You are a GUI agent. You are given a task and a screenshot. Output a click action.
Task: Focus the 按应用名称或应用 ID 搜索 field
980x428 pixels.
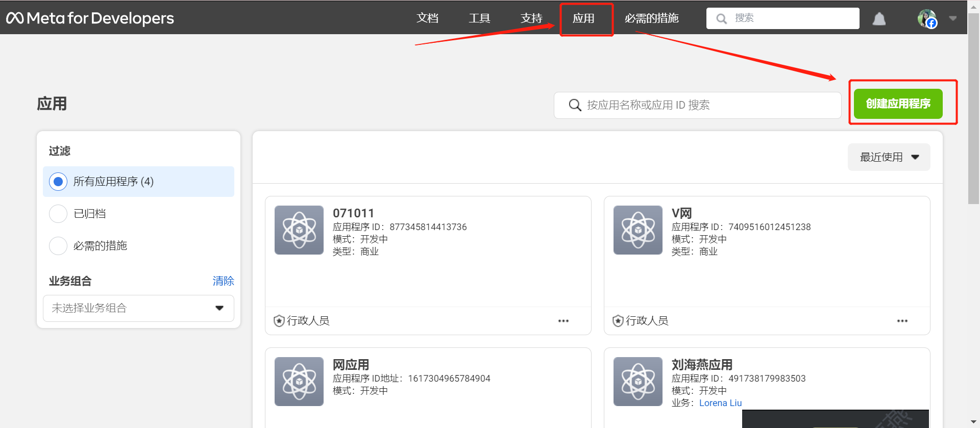698,105
